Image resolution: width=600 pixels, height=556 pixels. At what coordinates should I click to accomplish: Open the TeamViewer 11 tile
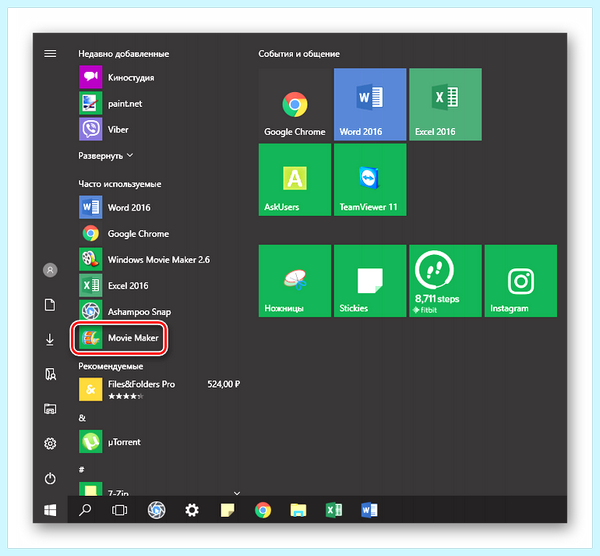[x=370, y=179]
